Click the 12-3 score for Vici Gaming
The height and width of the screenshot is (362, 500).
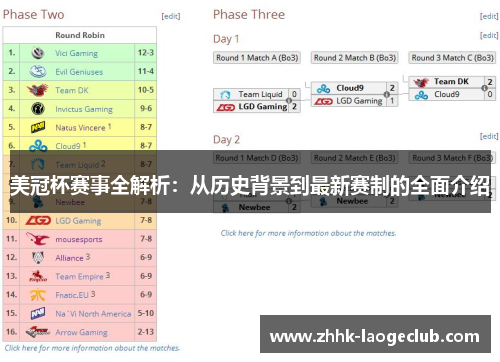(146, 53)
